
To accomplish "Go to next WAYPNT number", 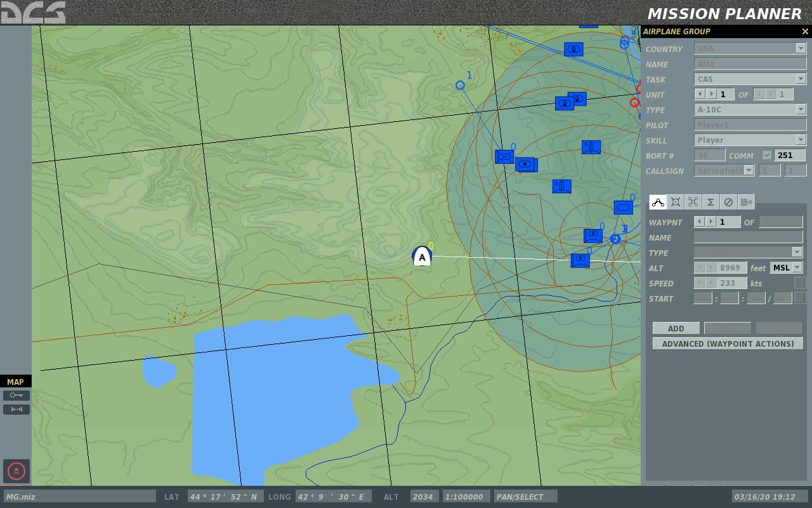I will [x=710, y=222].
